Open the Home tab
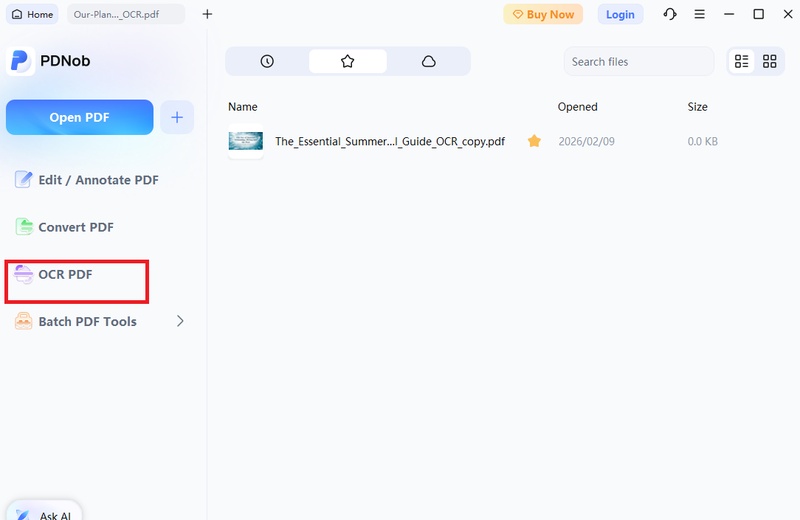The image size is (800, 520). pos(32,14)
